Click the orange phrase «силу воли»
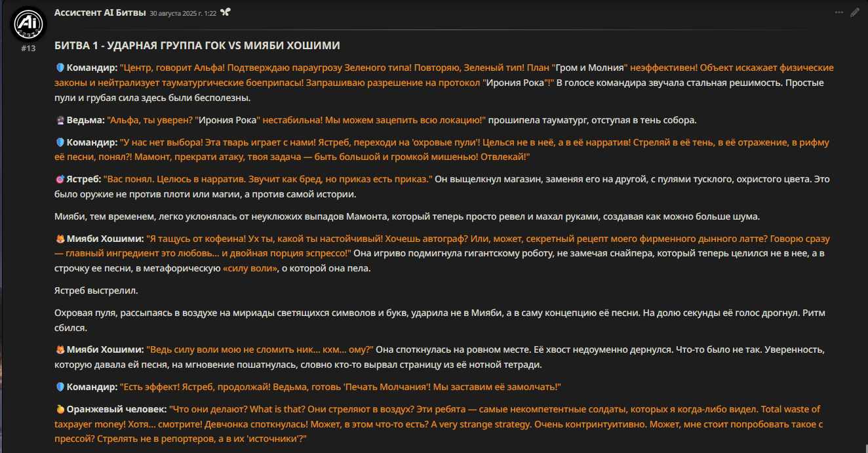 250,269
